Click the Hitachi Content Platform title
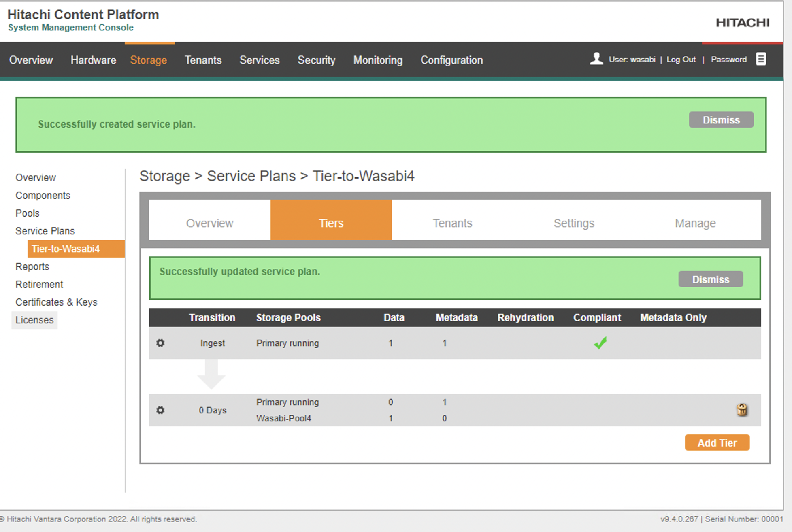The image size is (792, 532). [83, 15]
